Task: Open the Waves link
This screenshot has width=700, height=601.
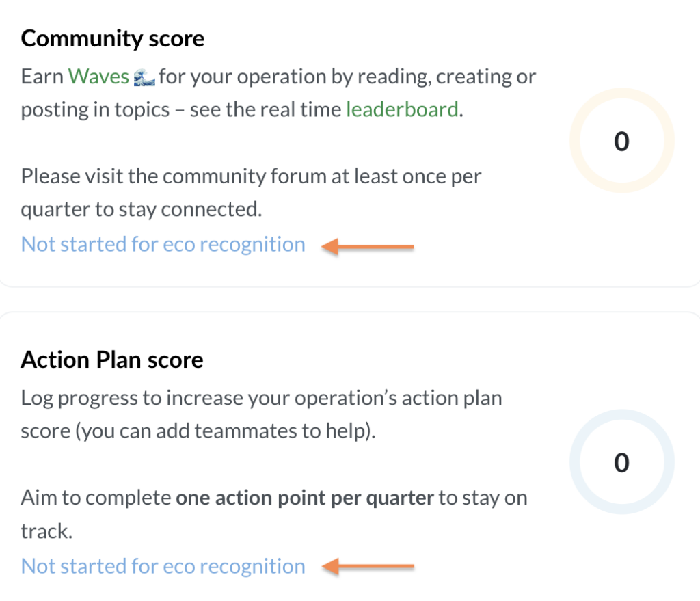Action: click(98, 76)
